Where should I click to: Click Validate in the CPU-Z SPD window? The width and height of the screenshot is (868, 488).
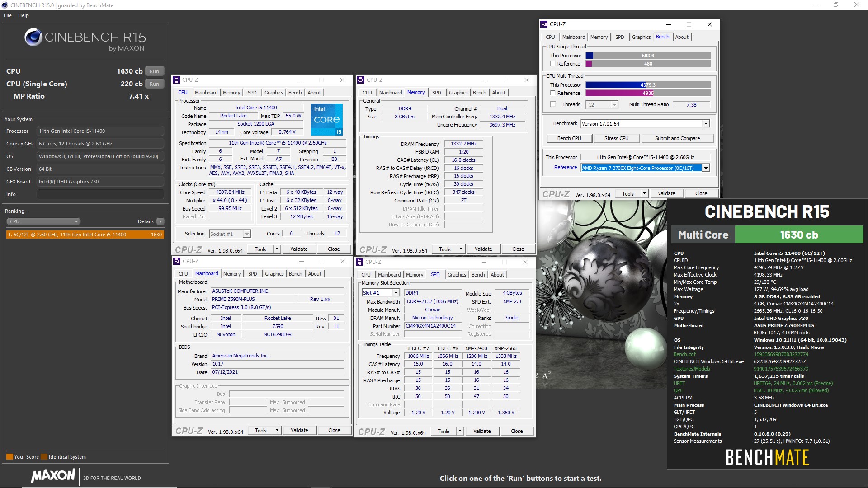482,431
